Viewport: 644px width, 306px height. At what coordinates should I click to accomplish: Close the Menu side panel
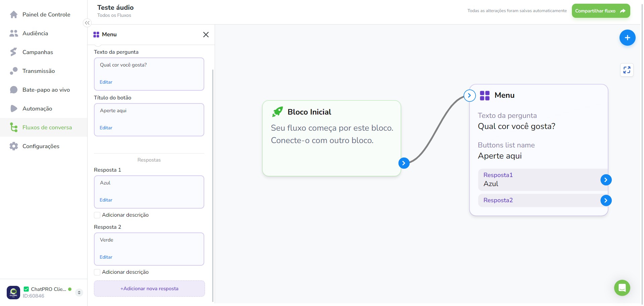click(x=206, y=35)
